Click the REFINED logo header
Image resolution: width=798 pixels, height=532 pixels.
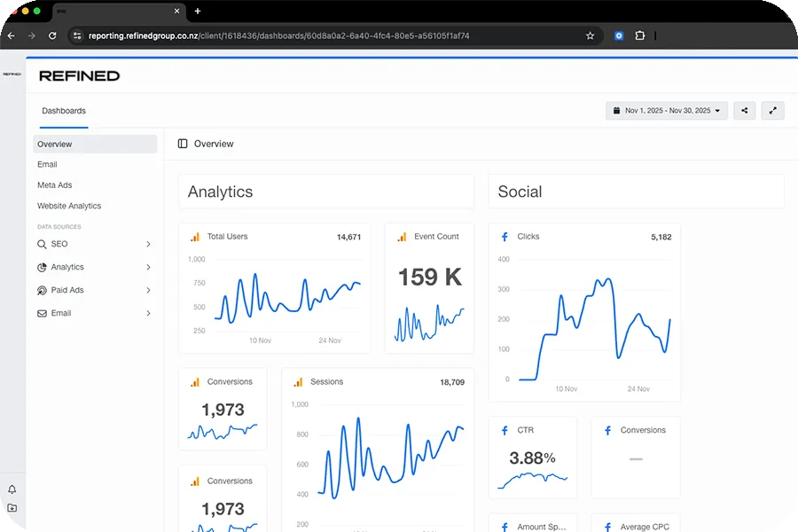(x=80, y=76)
